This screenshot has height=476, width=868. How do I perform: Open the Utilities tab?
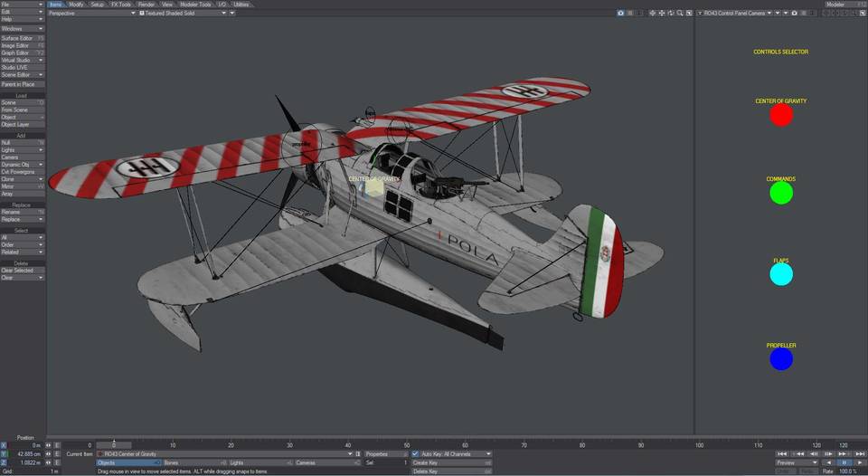click(x=241, y=5)
